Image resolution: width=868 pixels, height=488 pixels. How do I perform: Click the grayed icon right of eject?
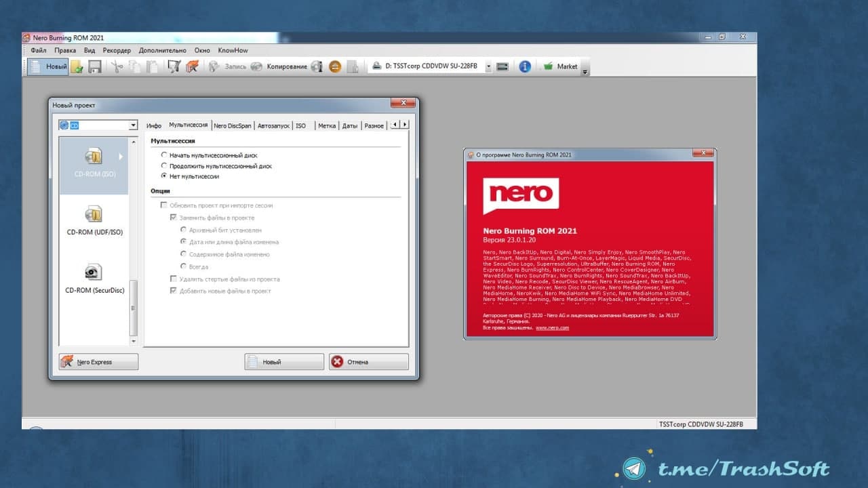[353, 66]
